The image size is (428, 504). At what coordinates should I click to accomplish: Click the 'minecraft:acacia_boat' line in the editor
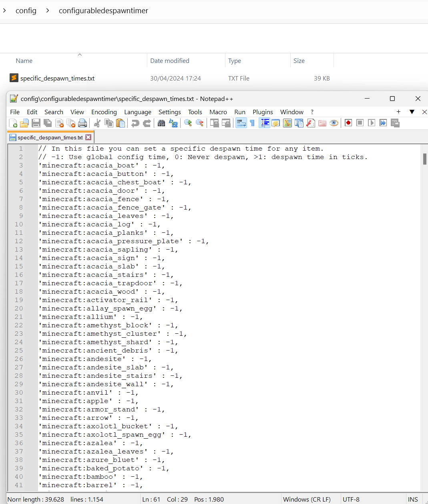[x=102, y=165]
